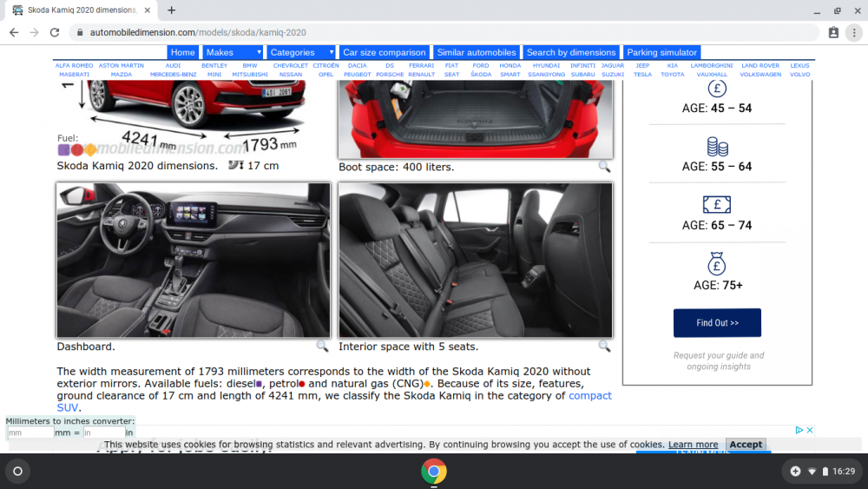
Task: Click the Find Out >> button
Action: [717, 323]
